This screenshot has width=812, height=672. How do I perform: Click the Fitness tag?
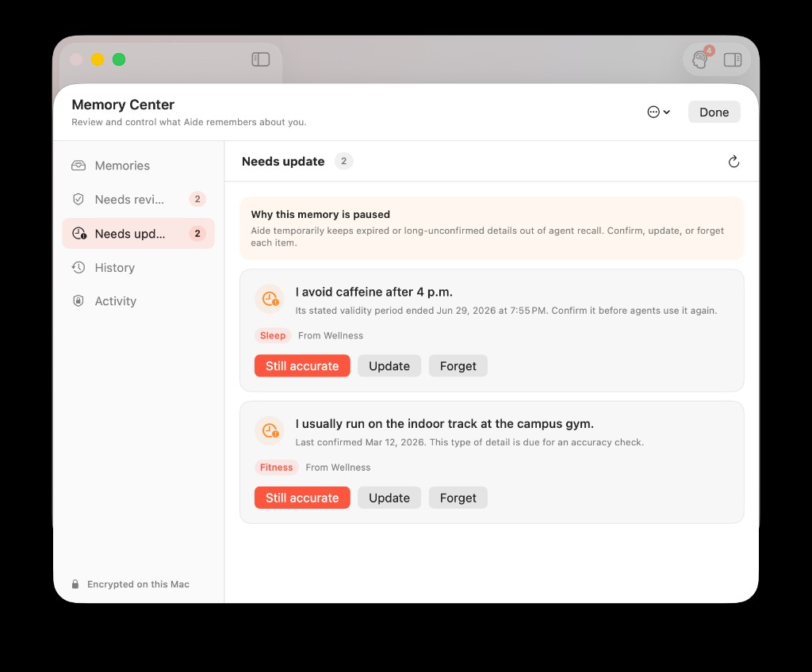[x=276, y=468]
